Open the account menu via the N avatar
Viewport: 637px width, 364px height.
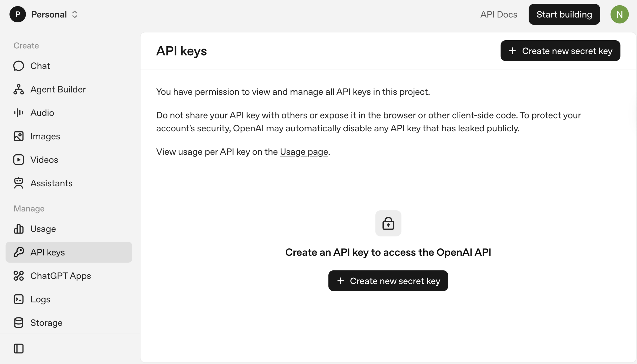click(x=619, y=14)
